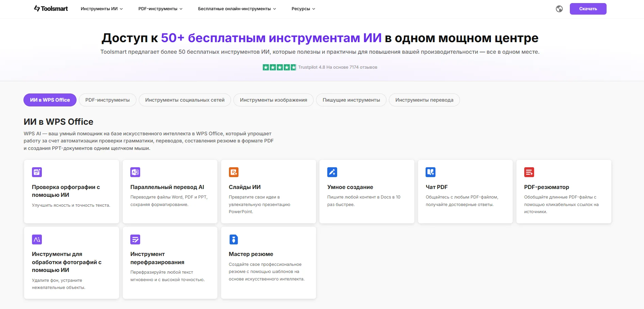This screenshot has width=644, height=309.
Task: Open Инструменты для обработки фотографий title
Action: pos(67,262)
